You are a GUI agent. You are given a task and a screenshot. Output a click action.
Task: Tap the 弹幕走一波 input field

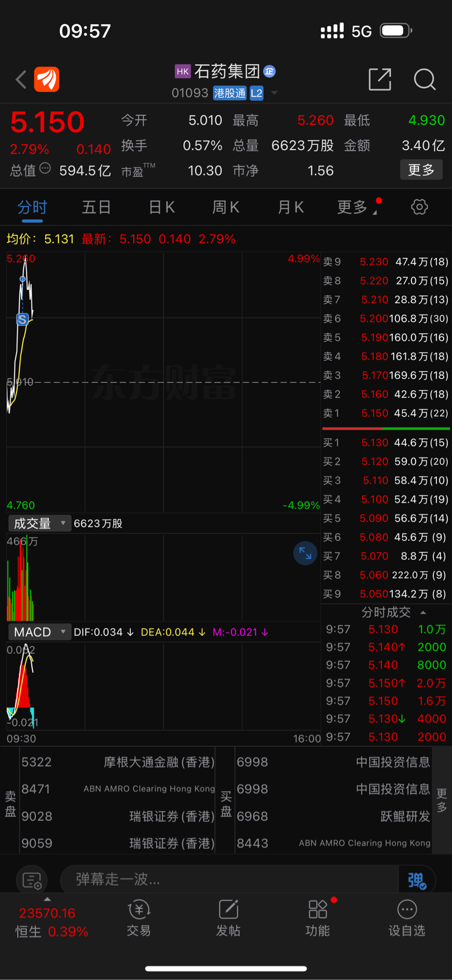[230, 880]
